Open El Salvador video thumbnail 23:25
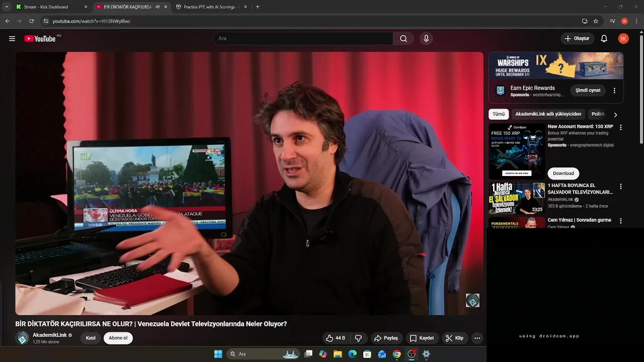 point(517,198)
